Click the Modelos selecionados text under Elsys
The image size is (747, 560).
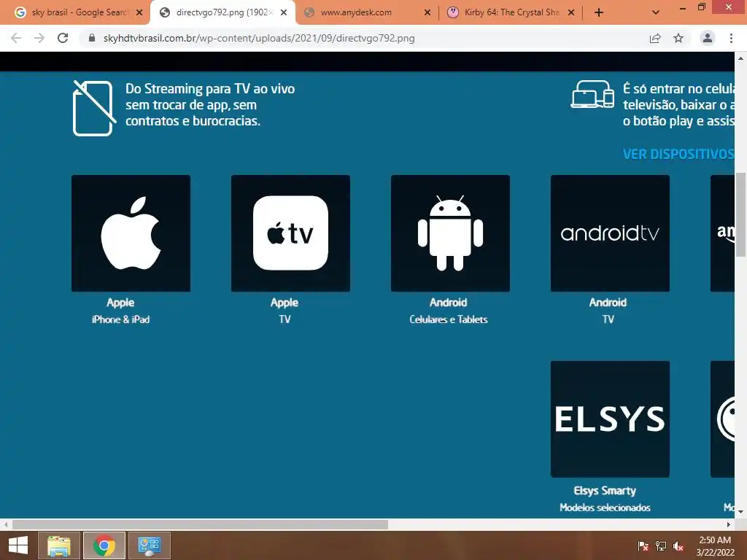coord(605,507)
